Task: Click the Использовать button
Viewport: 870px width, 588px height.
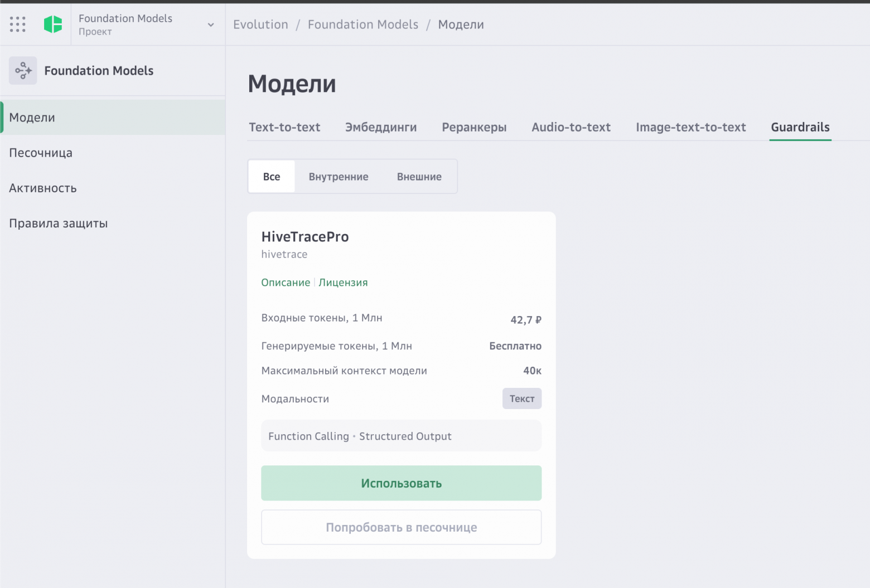Action: [x=402, y=483]
